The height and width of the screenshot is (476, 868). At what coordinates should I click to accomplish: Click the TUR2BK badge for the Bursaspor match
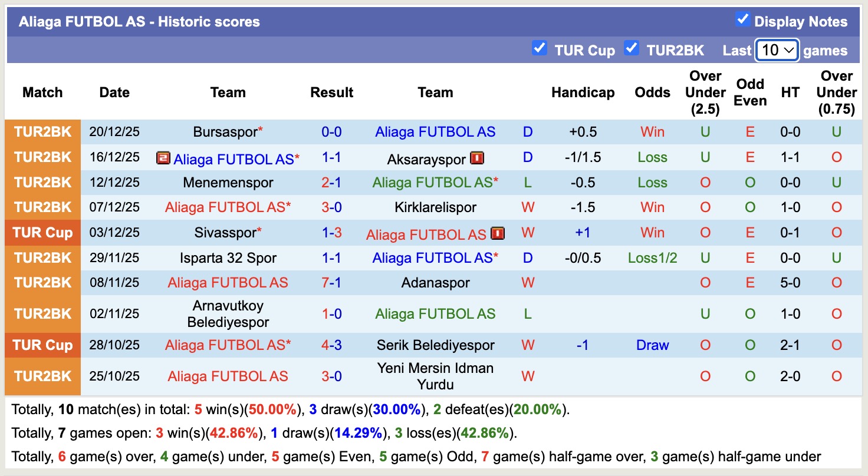click(42, 132)
